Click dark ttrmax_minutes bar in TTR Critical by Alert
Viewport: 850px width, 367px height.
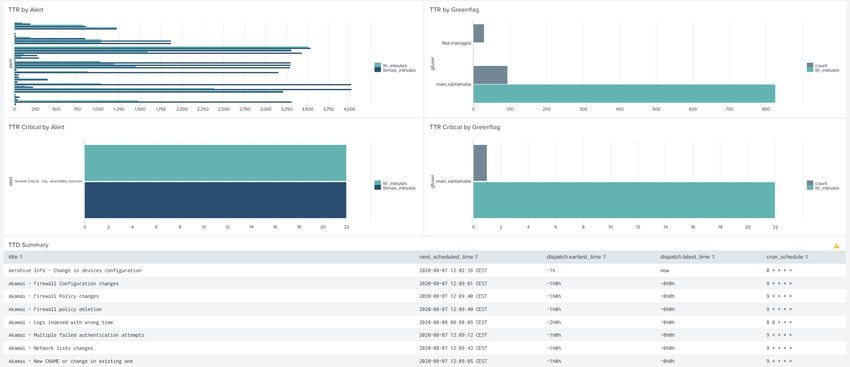tap(215, 200)
